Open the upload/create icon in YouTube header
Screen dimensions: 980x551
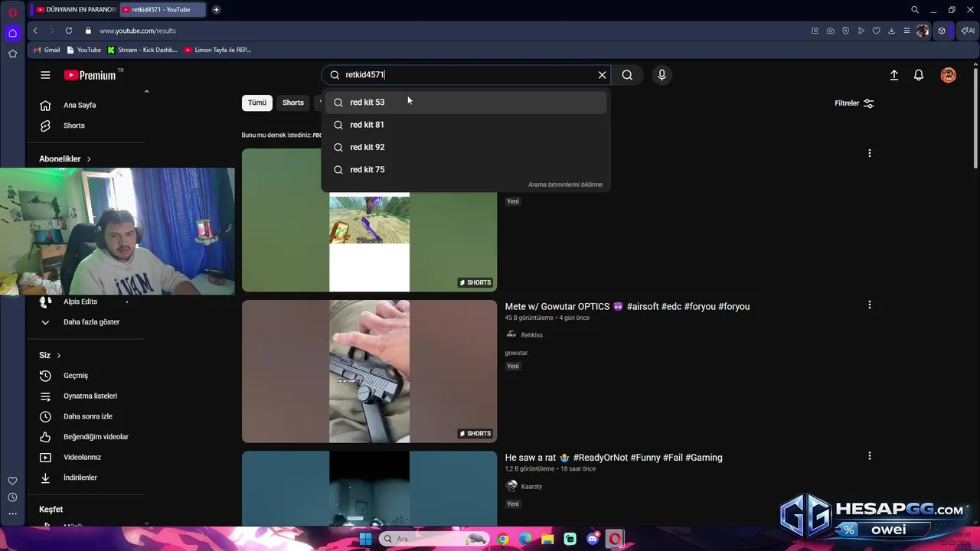click(x=893, y=75)
